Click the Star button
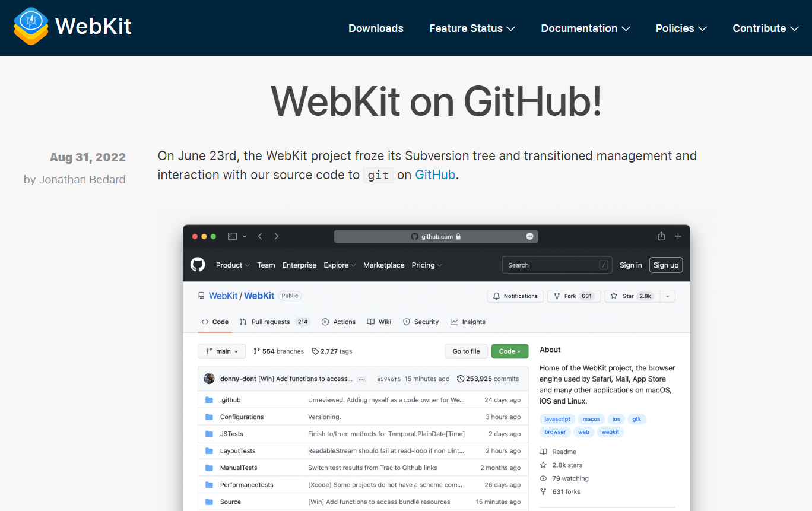Viewport: 812px width, 511px height. point(632,296)
